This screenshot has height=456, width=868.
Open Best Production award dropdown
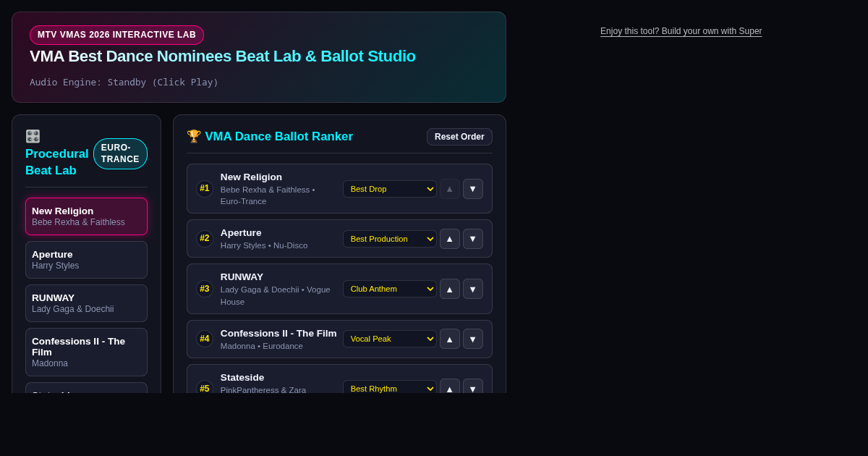tap(390, 239)
